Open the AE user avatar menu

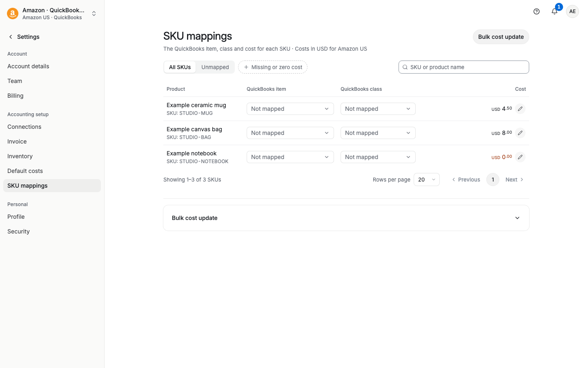pos(572,11)
